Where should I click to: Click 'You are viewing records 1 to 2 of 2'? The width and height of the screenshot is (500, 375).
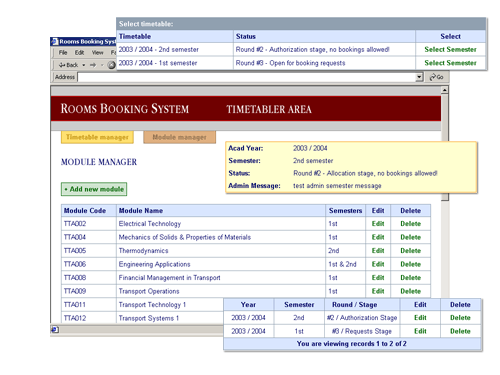352,344
